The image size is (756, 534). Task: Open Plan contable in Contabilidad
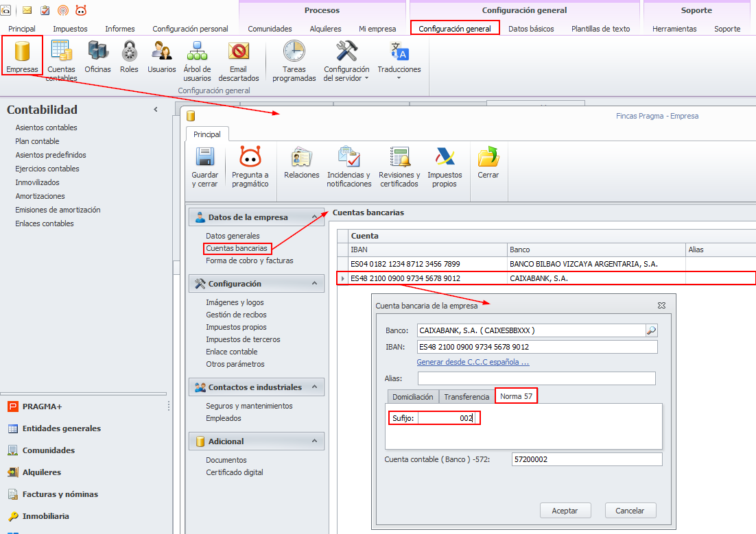(37, 141)
